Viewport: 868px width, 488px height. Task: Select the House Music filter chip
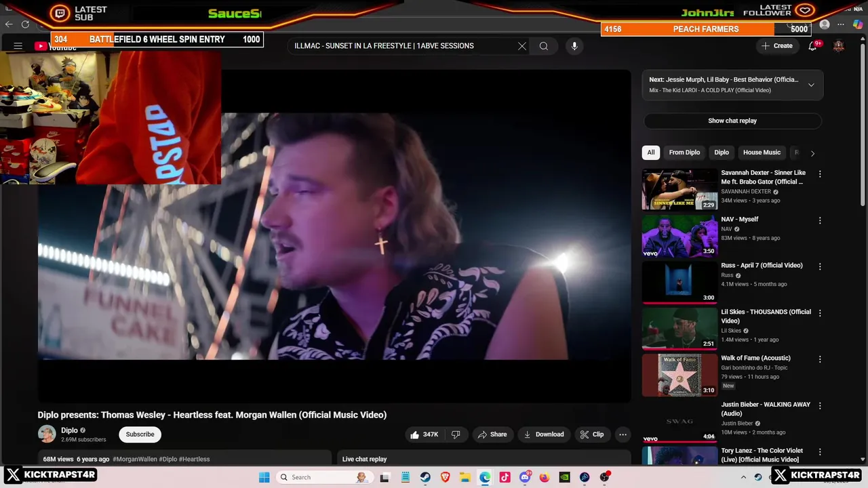(762, 152)
